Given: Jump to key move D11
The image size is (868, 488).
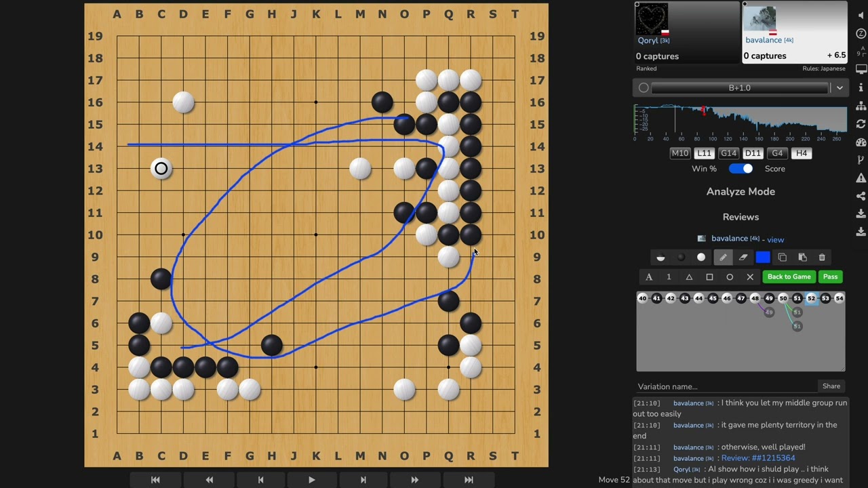Looking at the screenshot, I should click(753, 153).
